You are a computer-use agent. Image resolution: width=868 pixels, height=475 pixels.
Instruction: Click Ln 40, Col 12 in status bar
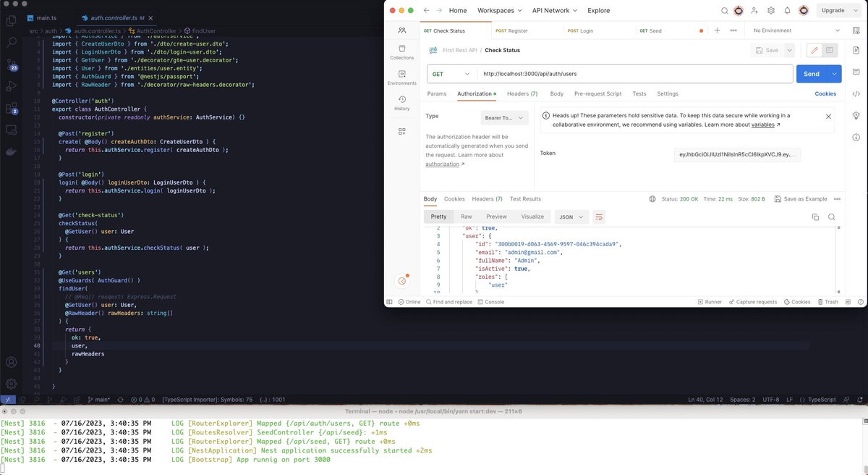tap(705, 399)
